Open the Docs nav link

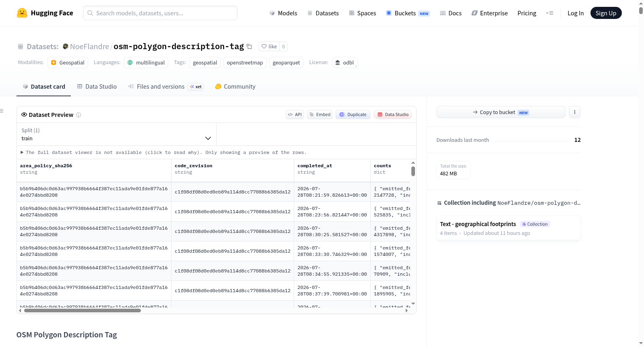(x=451, y=13)
